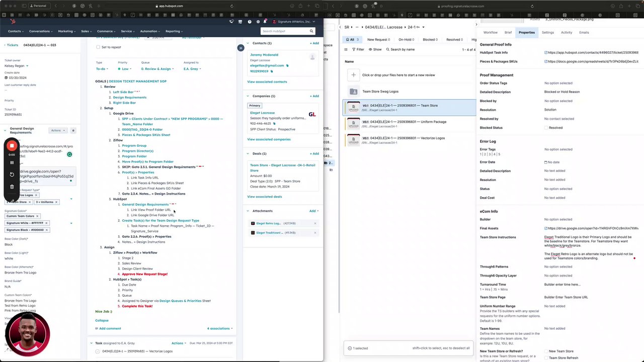Open the Reporting menu

pos(174,31)
